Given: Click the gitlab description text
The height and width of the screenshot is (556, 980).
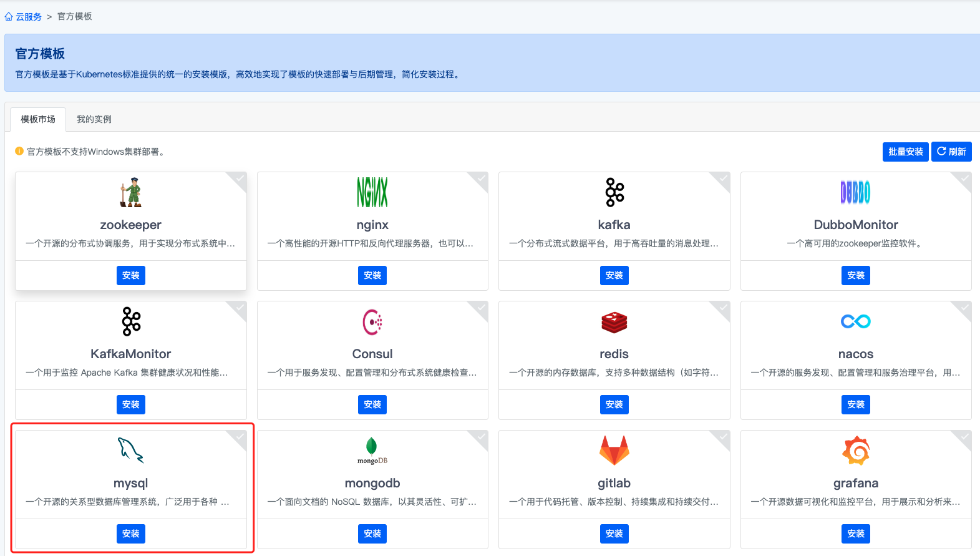Looking at the screenshot, I should coord(614,502).
